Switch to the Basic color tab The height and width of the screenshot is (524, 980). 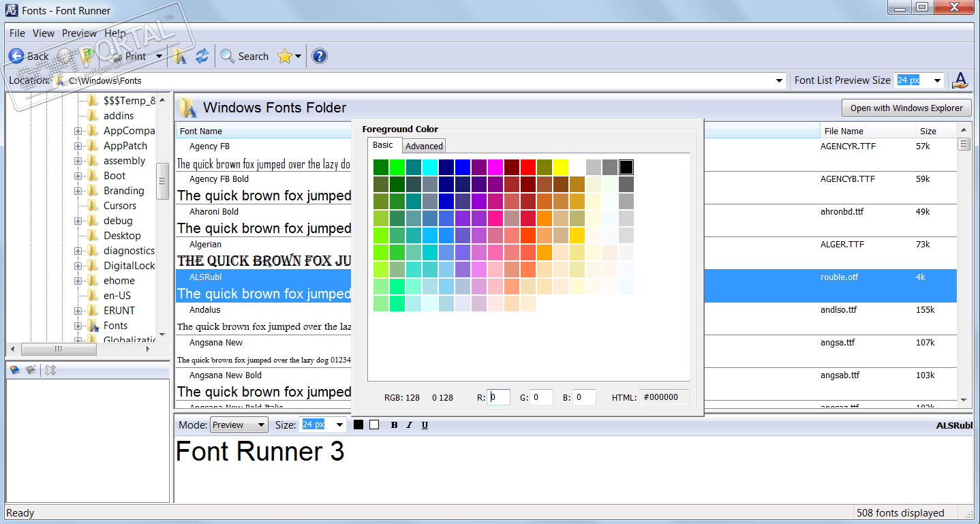(x=383, y=145)
